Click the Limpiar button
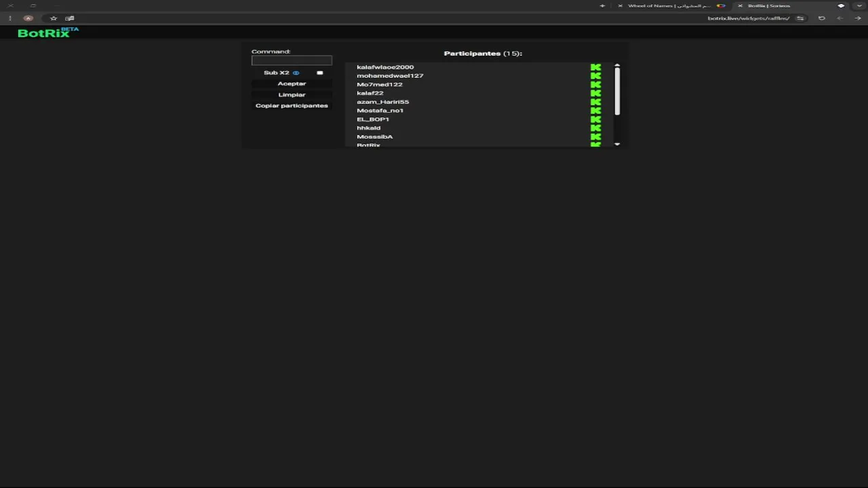The width and height of the screenshot is (868, 488). (292, 95)
